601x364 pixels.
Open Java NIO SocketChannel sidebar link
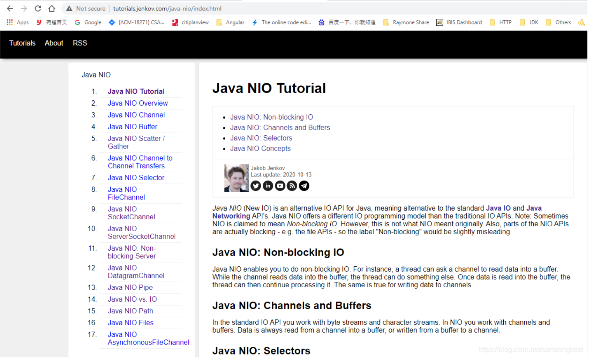pos(132,213)
